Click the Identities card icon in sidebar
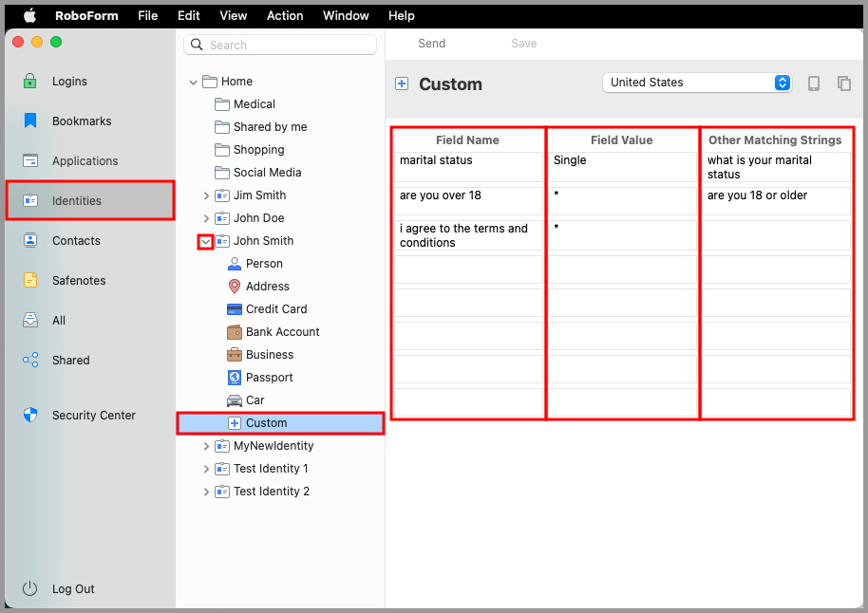 coord(29,200)
